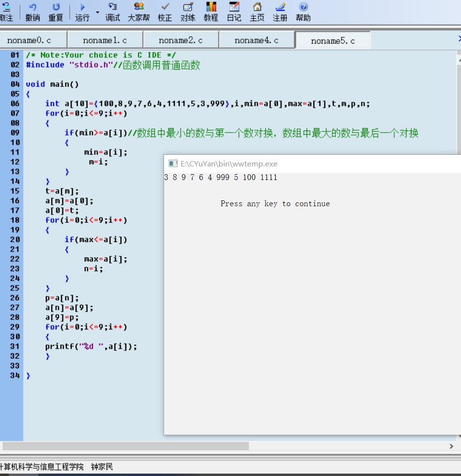The height and width of the screenshot is (476, 461).
Task: Click the #include "stdio.h" line
Action: tap(113, 65)
